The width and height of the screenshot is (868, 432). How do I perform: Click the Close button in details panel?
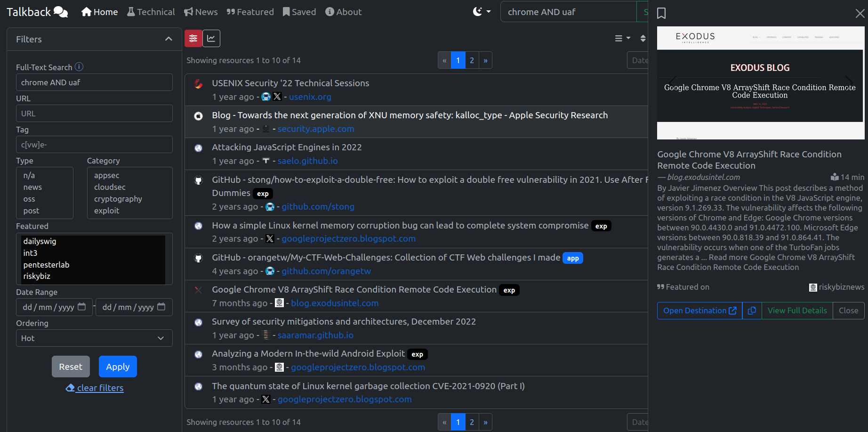coord(848,310)
